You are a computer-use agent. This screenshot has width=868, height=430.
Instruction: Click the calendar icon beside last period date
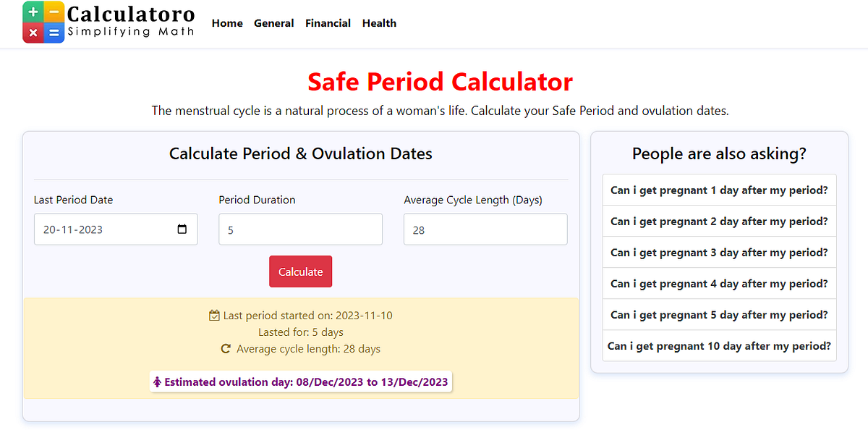tap(214, 315)
